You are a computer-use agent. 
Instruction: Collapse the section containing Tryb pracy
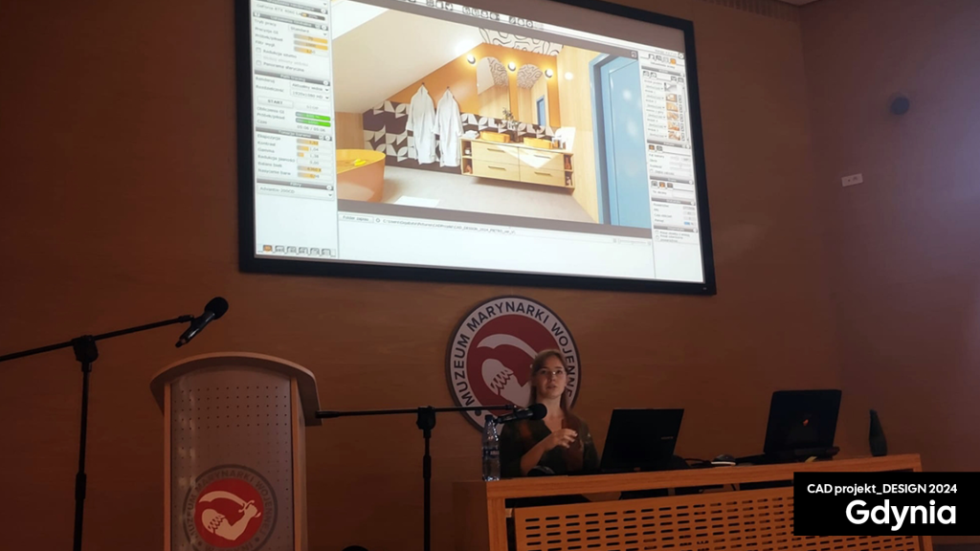[323, 28]
